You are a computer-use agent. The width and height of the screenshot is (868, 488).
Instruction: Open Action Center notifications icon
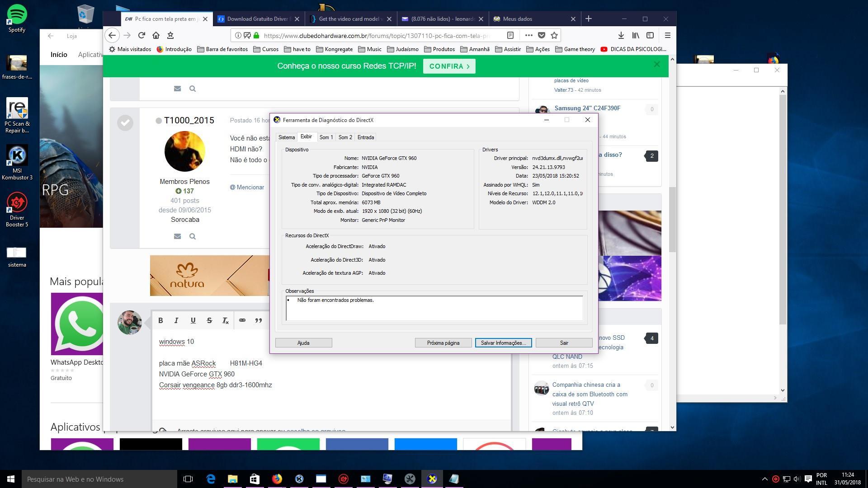(808, 479)
